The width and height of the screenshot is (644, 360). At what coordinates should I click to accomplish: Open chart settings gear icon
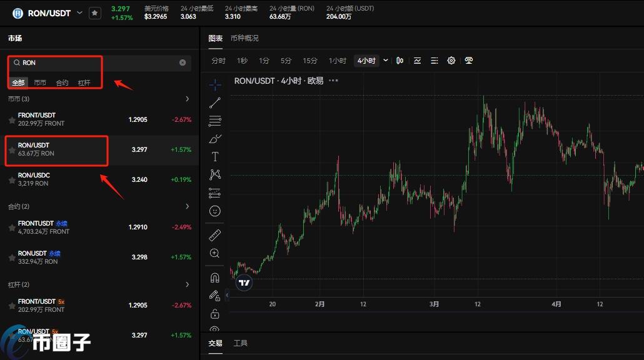click(x=451, y=61)
